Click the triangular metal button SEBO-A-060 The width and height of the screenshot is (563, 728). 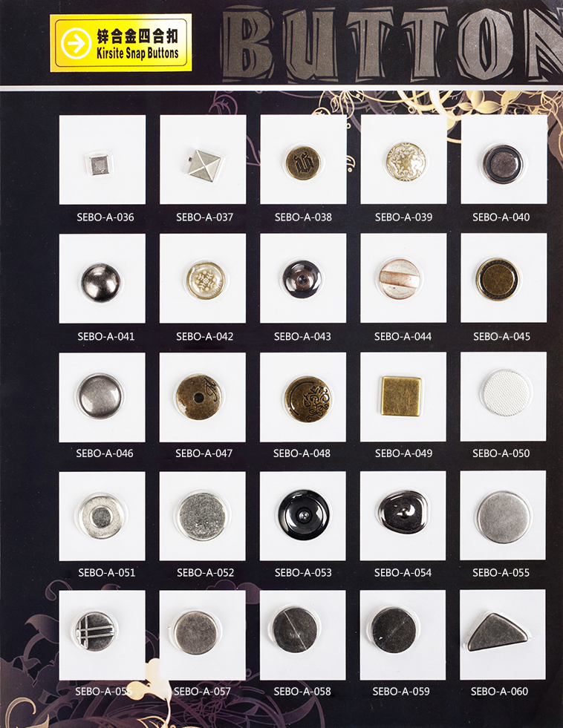498,632
